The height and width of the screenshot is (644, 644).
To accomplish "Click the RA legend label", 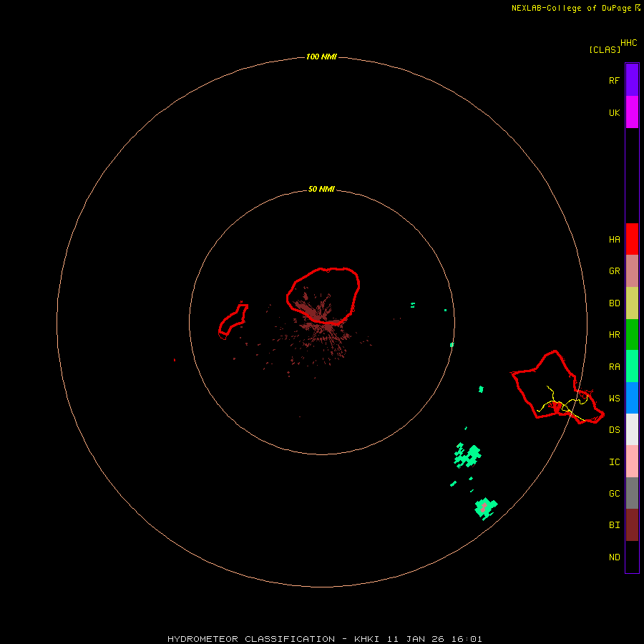I will pos(614,366).
